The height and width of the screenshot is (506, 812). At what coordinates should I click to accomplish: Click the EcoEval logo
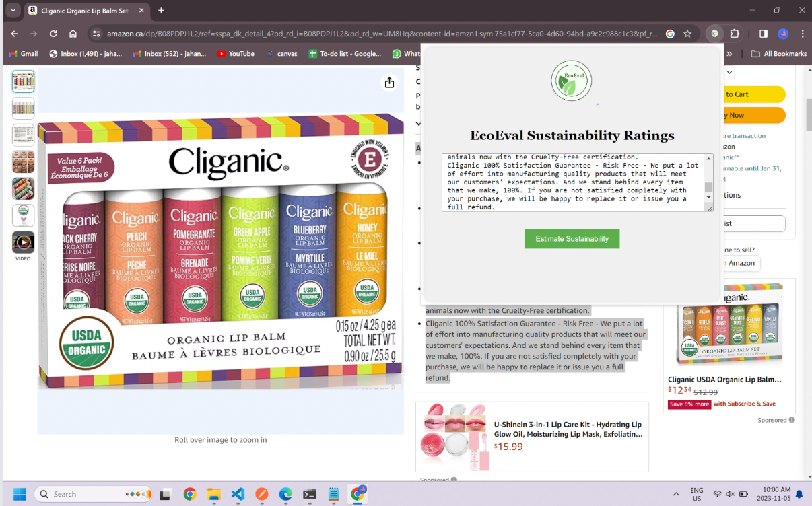click(x=572, y=81)
